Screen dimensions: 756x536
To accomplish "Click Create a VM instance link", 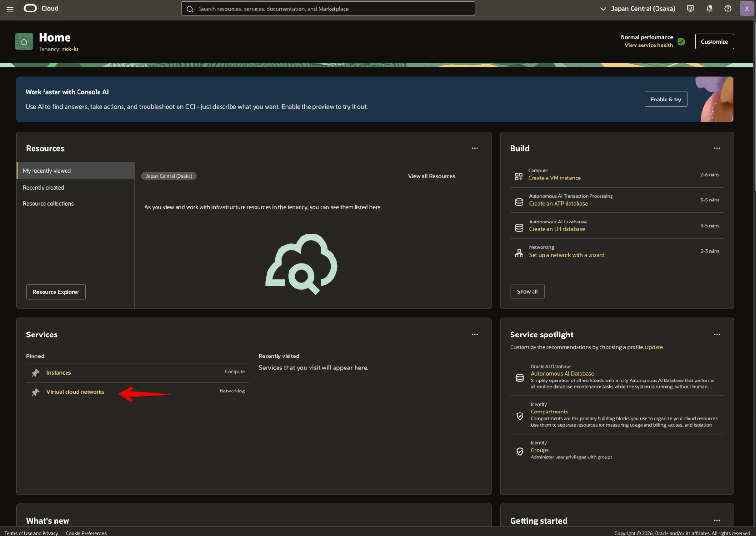I will coord(555,178).
